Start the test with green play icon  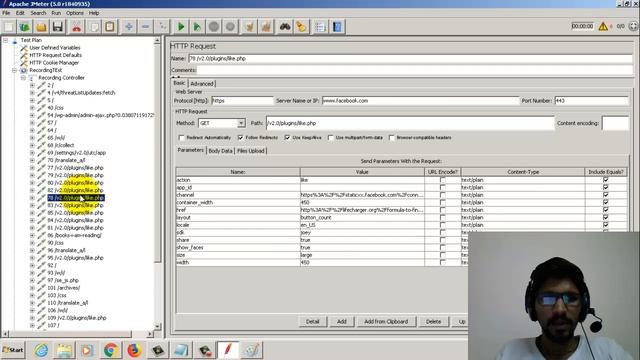181,27
